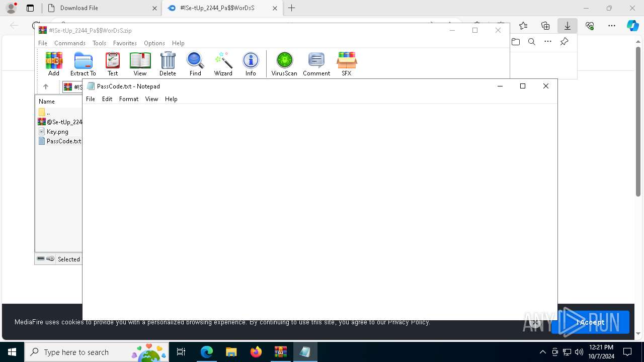The width and height of the screenshot is (644, 362).
Task: Click inside the Notepad text area
Action: tap(320, 211)
